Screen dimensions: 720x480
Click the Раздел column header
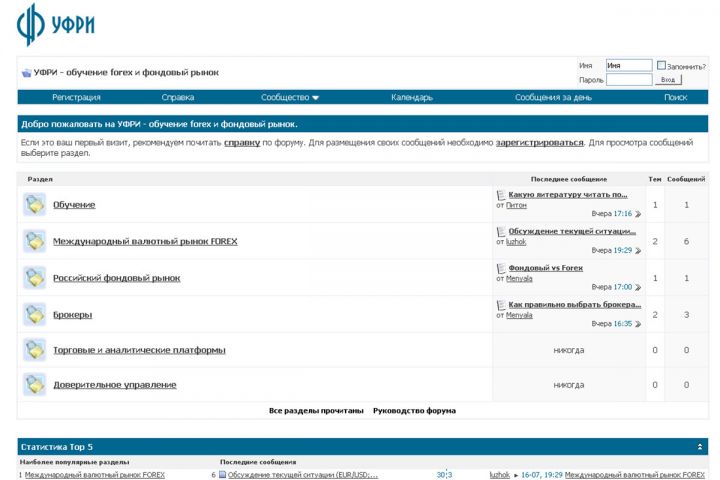[x=40, y=179]
